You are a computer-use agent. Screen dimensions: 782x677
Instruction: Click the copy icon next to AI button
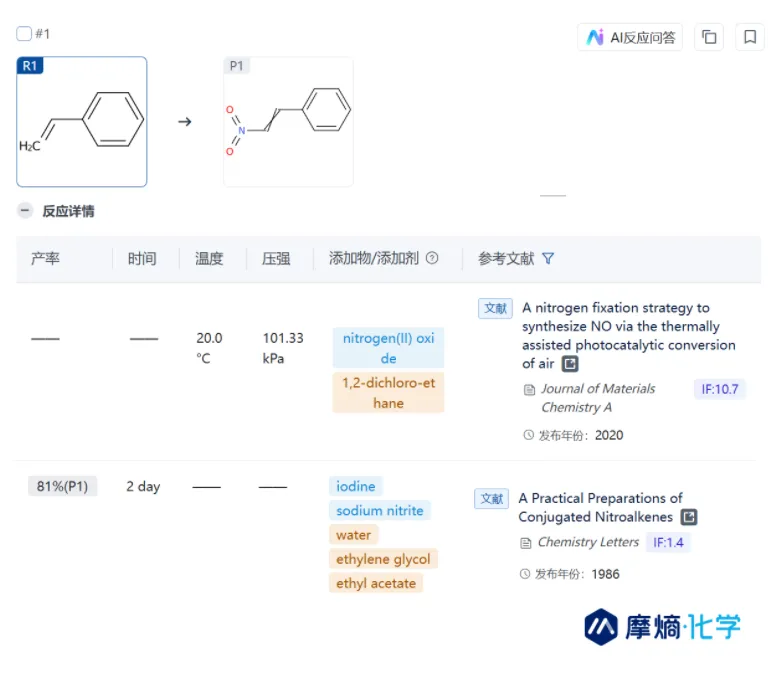coord(709,37)
